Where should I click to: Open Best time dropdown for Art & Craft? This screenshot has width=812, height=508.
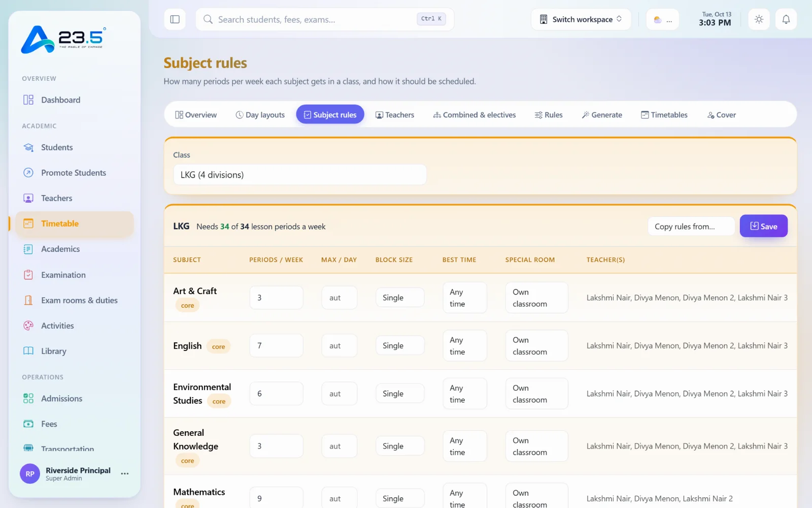[465, 298]
